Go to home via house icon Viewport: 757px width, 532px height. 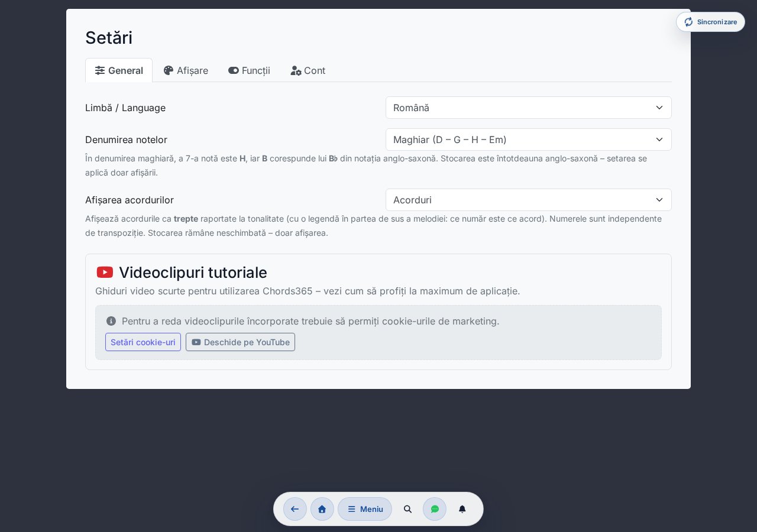(322, 509)
